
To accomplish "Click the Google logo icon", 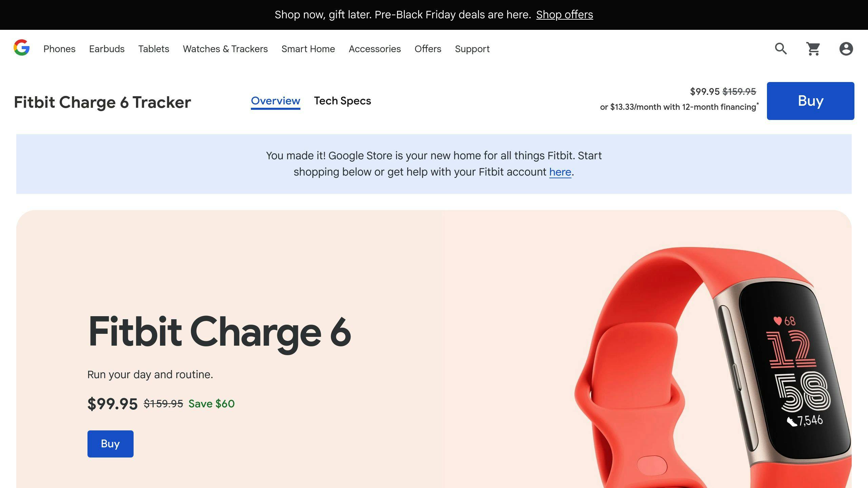I will (x=21, y=49).
